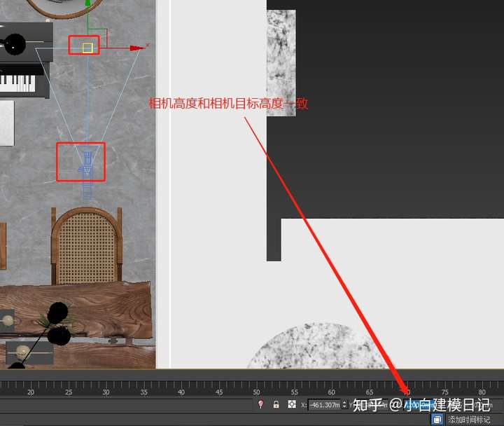Click the X coordinate field -461.307m

coord(324,404)
